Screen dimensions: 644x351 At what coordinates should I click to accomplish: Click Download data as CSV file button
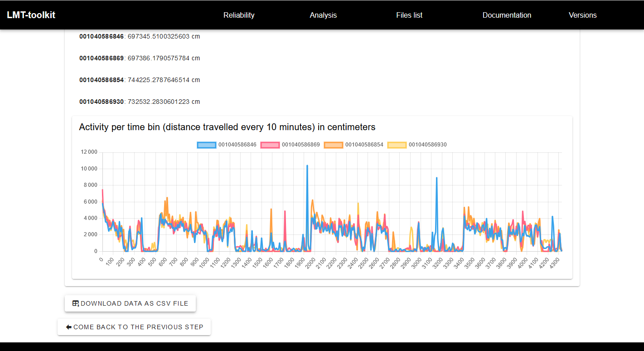tap(130, 303)
